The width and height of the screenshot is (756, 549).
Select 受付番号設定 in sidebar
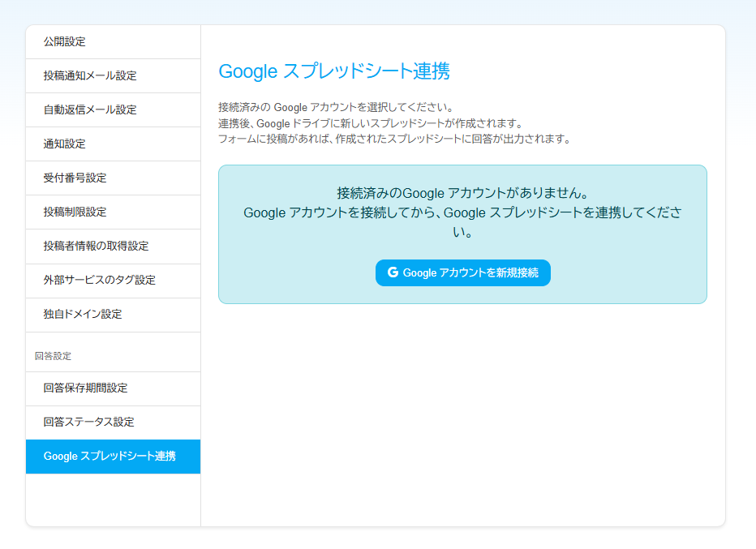113,178
